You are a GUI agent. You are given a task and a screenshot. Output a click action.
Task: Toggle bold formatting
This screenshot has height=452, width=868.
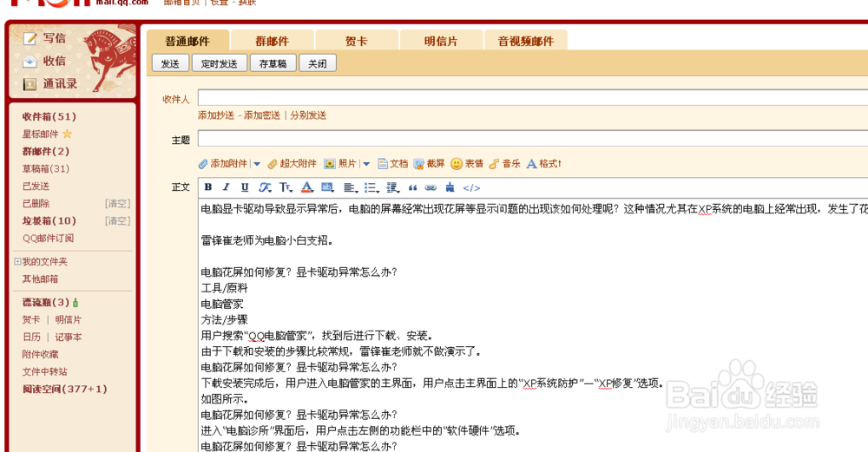(x=208, y=187)
